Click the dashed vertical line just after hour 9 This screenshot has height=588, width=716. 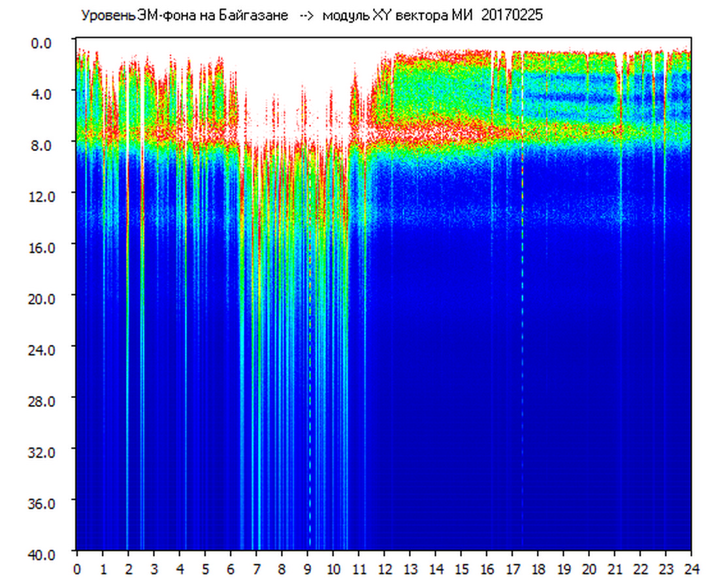point(310,392)
